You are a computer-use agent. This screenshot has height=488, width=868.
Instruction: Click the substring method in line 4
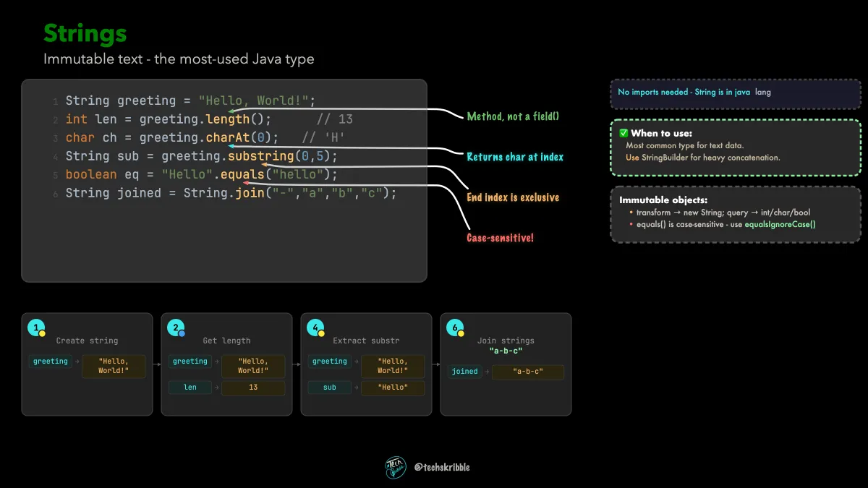[260, 156]
